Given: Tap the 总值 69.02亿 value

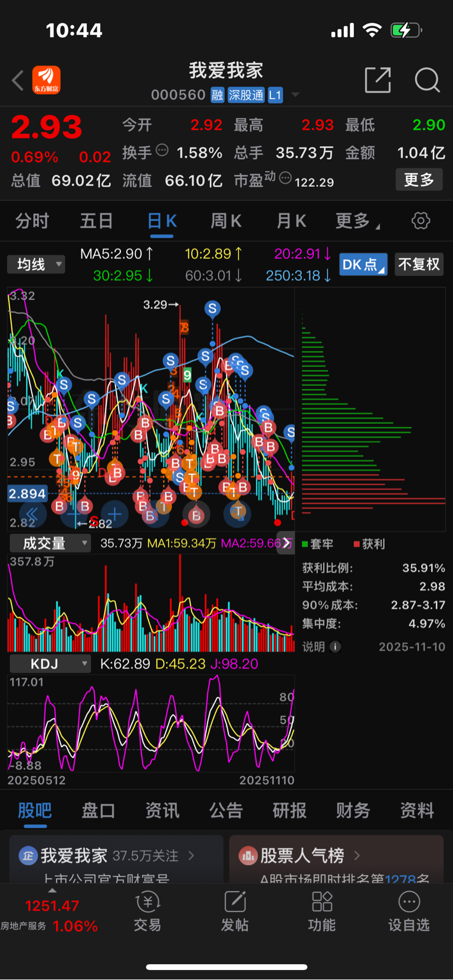Looking at the screenshot, I should point(81,180).
